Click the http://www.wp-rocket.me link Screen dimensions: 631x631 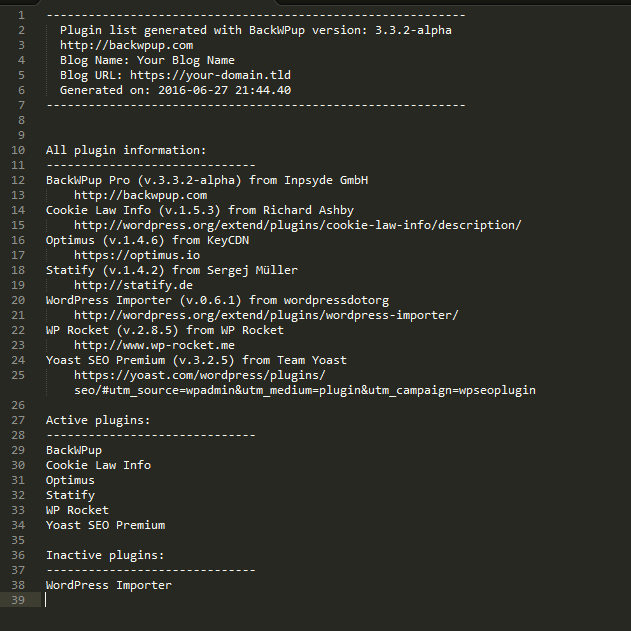click(154, 345)
